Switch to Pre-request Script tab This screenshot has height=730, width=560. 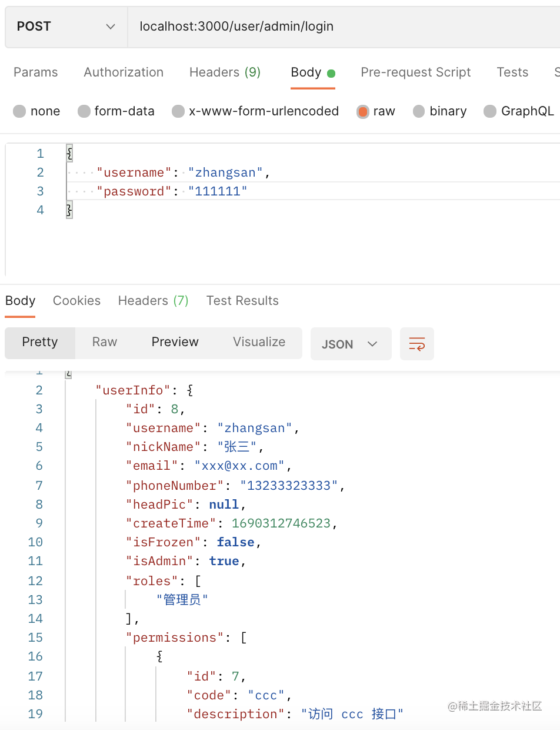tap(415, 72)
